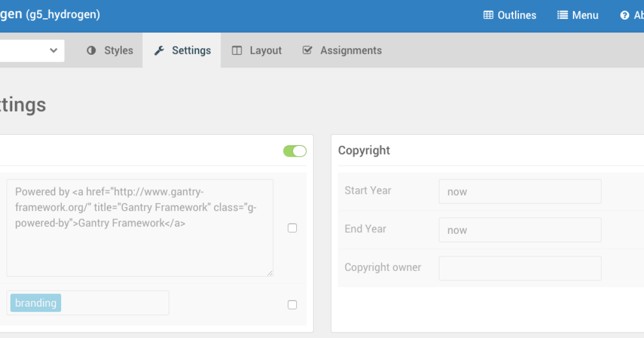644x338 pixels.
Task: Check the override box beside branding tag
Action: tap(292, 305)
